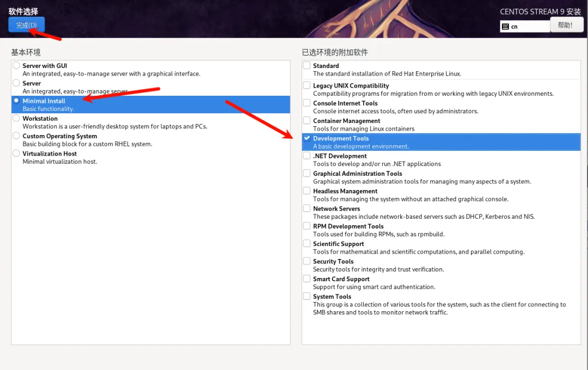This screenshot has height=370, width=588.
Task: Click 'Security tools for integrity and trust verification.'
Action: [x=378, y=269]
